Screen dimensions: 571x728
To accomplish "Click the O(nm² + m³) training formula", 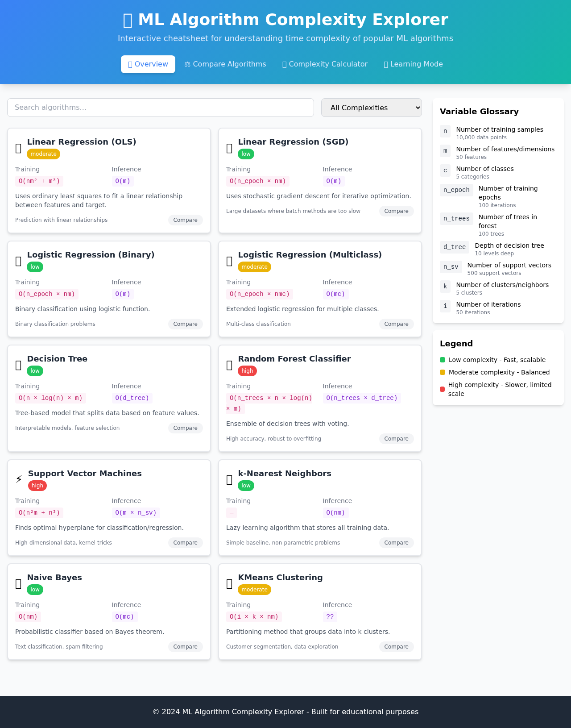I will (x=39, y=181).
